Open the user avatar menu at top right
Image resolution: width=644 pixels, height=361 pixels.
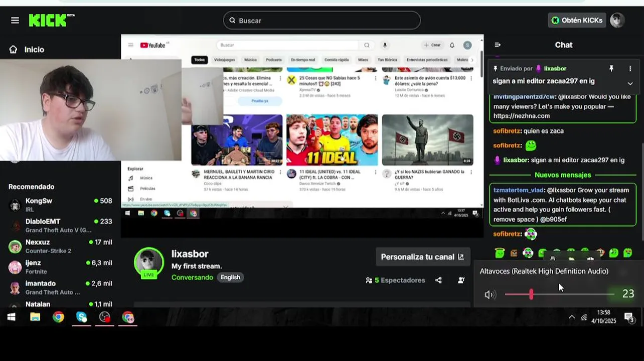point(617,20)
